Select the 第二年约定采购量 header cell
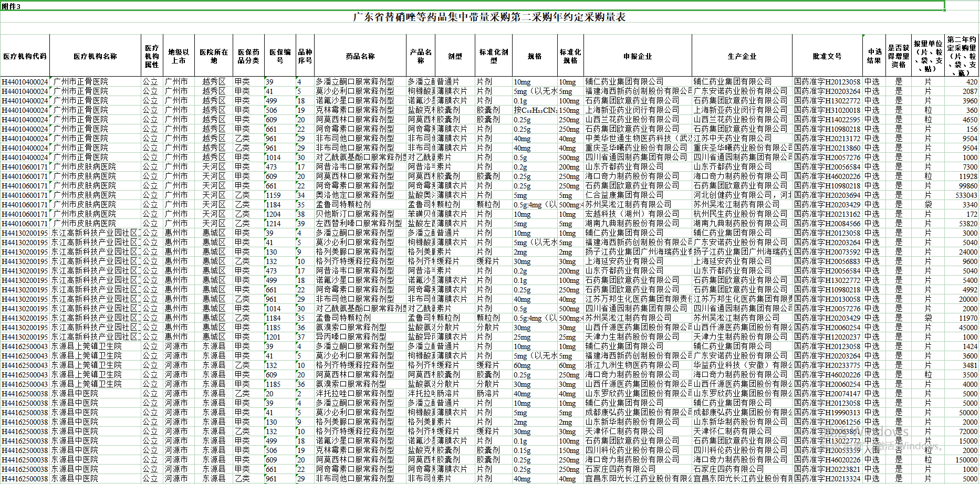The height and width of the screenshot is (484, 980). point(962,56)
